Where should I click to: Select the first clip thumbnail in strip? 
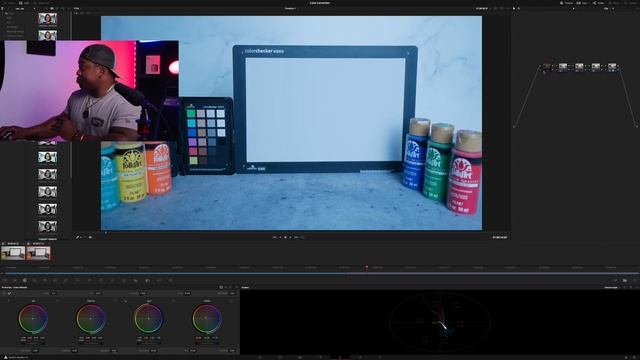(x=13, y=253)
